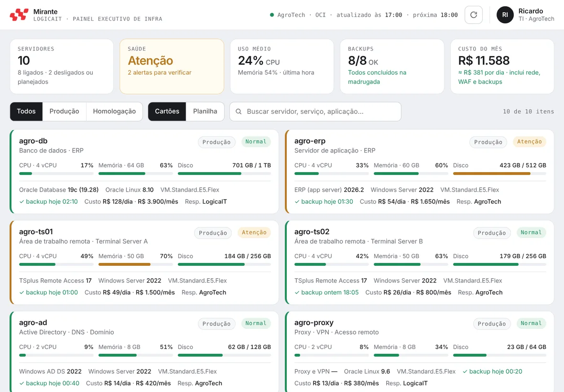
Task: Click the Atenção badge on agro-erp
Action: [x=530, y=142]
